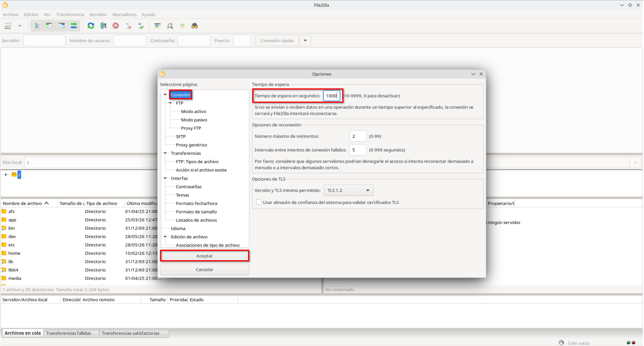This screenshot has width=644, height=346.
Task: Focus the timeout seconds field showing 1000
Action: coord(332,96)
